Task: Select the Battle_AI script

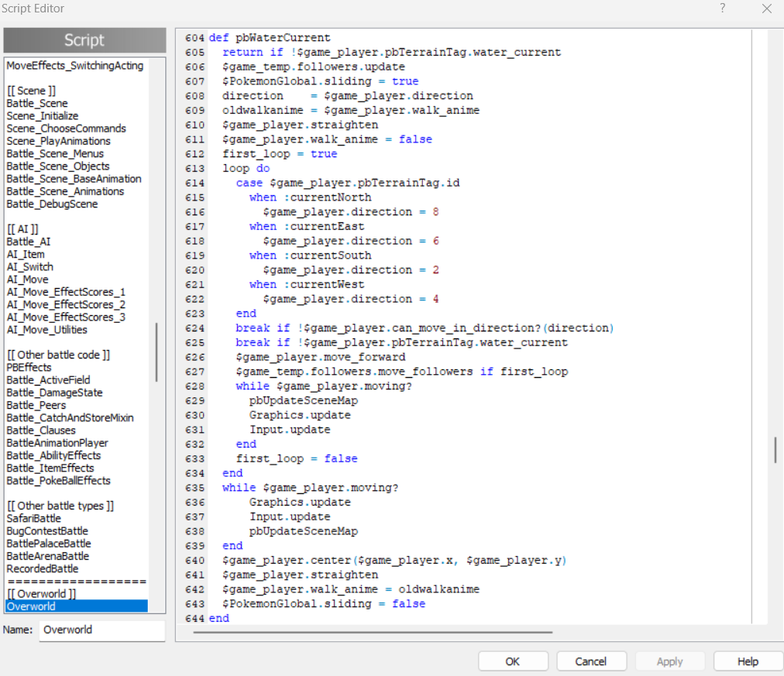Action: (29, 242)
